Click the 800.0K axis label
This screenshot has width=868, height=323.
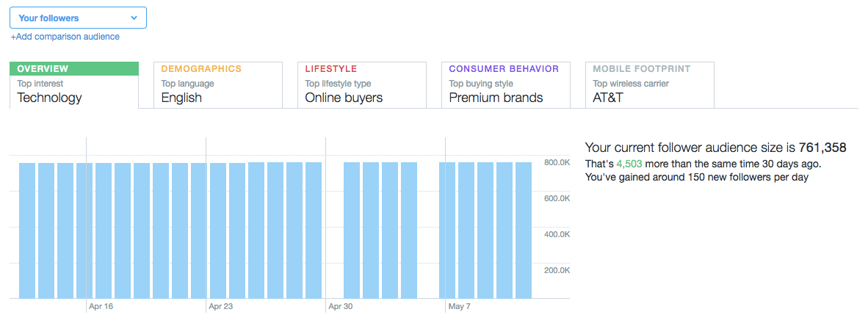[x=557, y=162]
